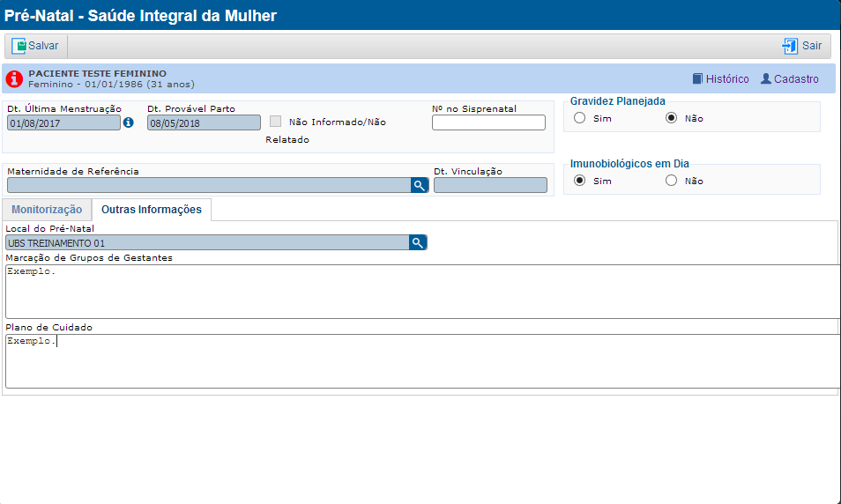Click the Cadastro person icon
Image resolution: width=841 pixels, height=504 pixels.
pyautogui.click(x=766, y=78)
